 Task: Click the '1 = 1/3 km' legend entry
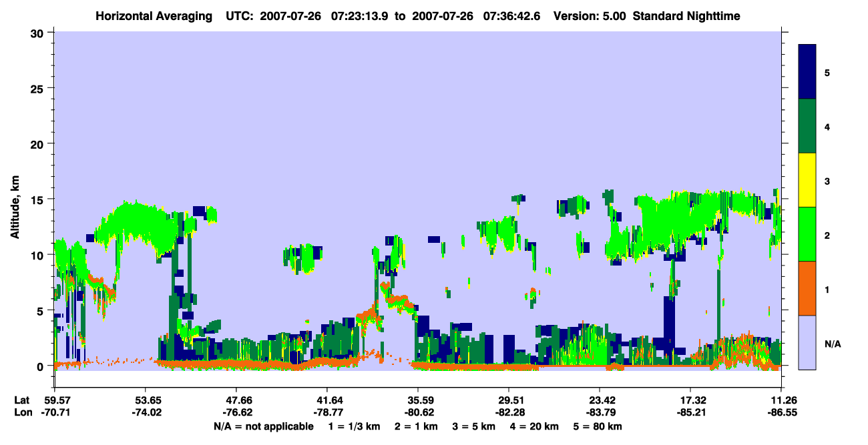[356, 426]
